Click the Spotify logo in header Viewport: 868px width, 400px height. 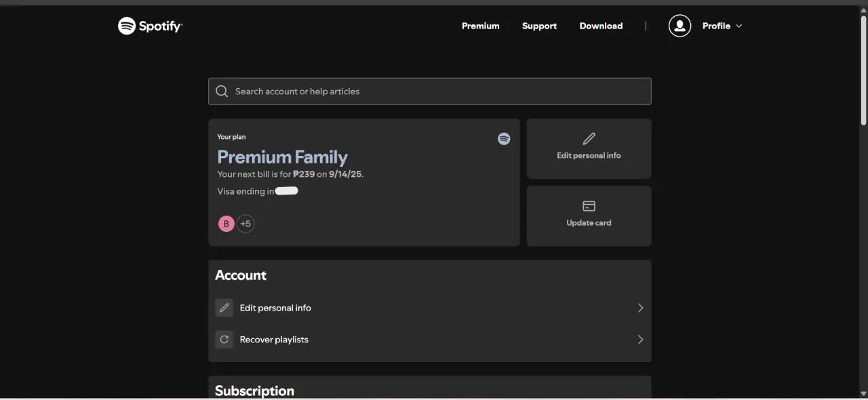click(150, 26)
